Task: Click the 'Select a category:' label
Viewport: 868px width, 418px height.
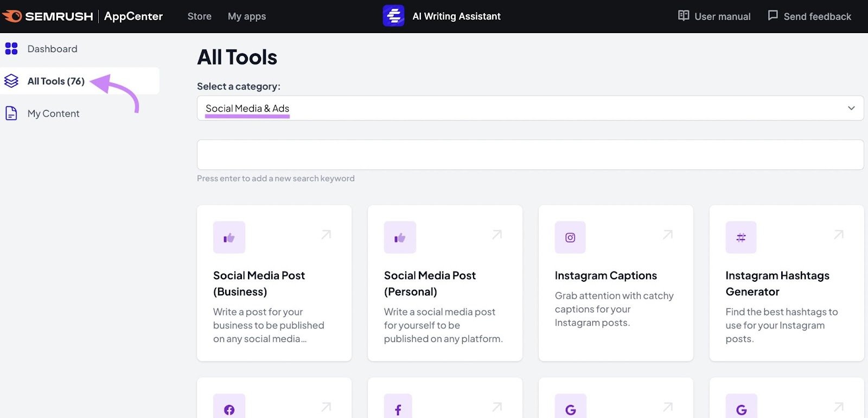Action: pos(239,86)
